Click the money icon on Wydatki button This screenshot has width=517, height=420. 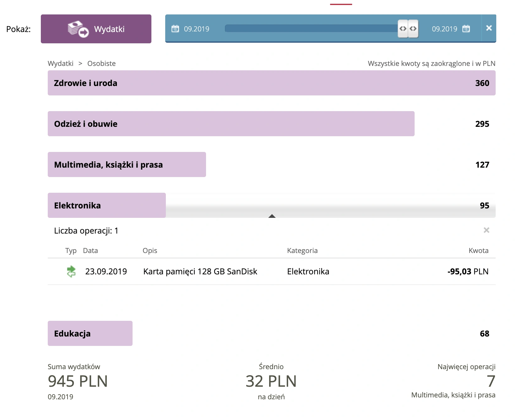click(78, 29)
